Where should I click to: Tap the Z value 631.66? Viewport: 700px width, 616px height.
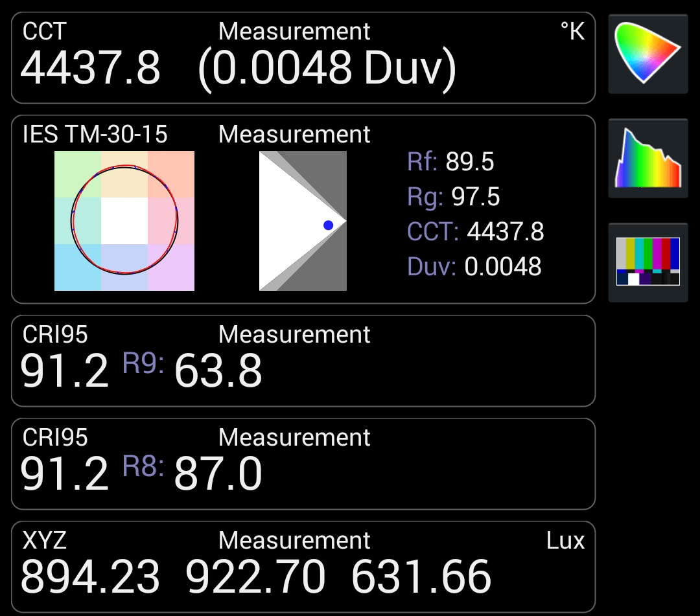point(421,577)
